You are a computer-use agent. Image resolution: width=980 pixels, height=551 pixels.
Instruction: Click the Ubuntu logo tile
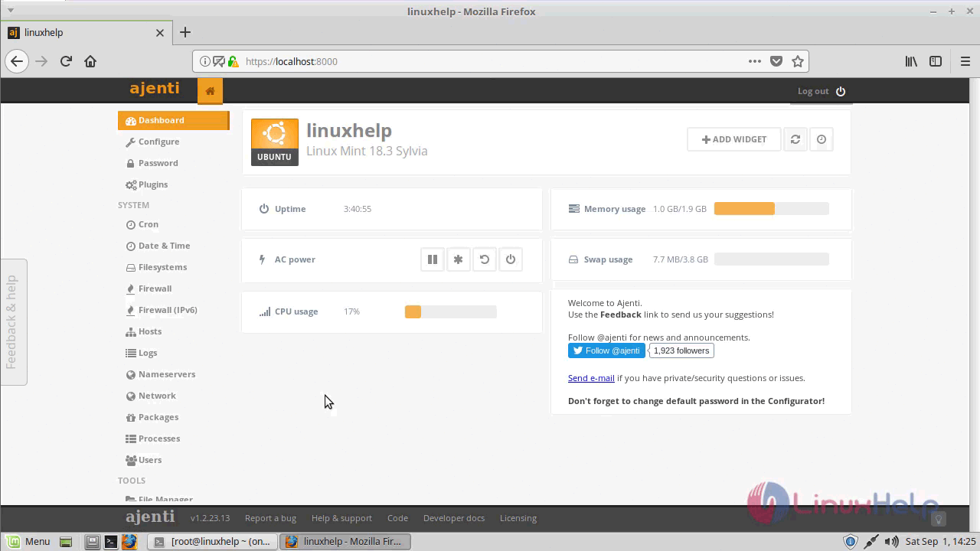(x=275, y=142)
